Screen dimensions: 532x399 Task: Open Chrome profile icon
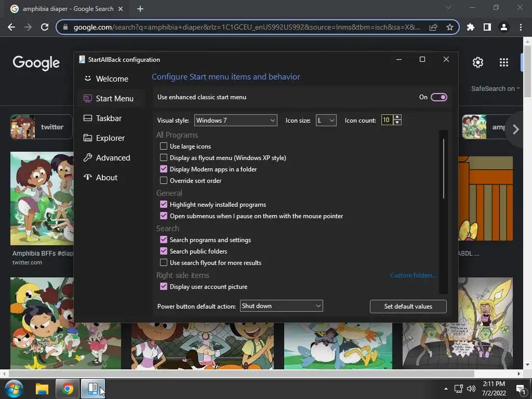point(504,27)
